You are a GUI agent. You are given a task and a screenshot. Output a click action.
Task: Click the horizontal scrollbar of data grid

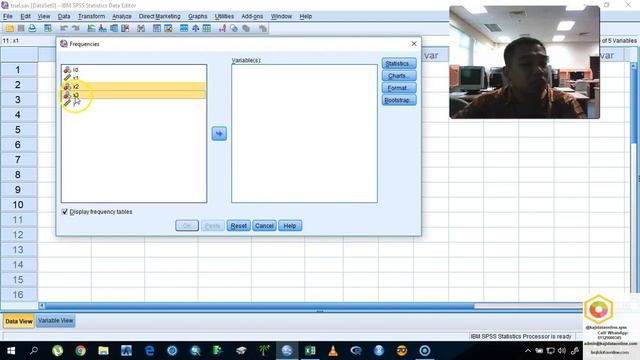pos(259,306)
